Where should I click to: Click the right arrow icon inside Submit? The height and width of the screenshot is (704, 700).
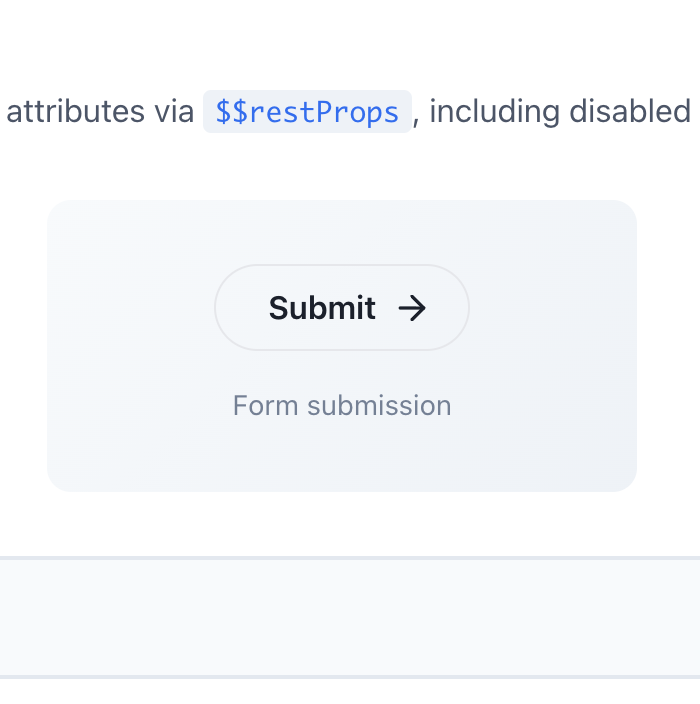pyautogui.click(x=412, y=308)
